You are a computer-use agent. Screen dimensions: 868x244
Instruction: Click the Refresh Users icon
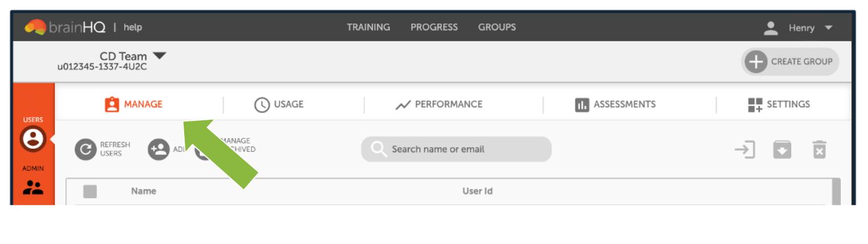point(86,149)
